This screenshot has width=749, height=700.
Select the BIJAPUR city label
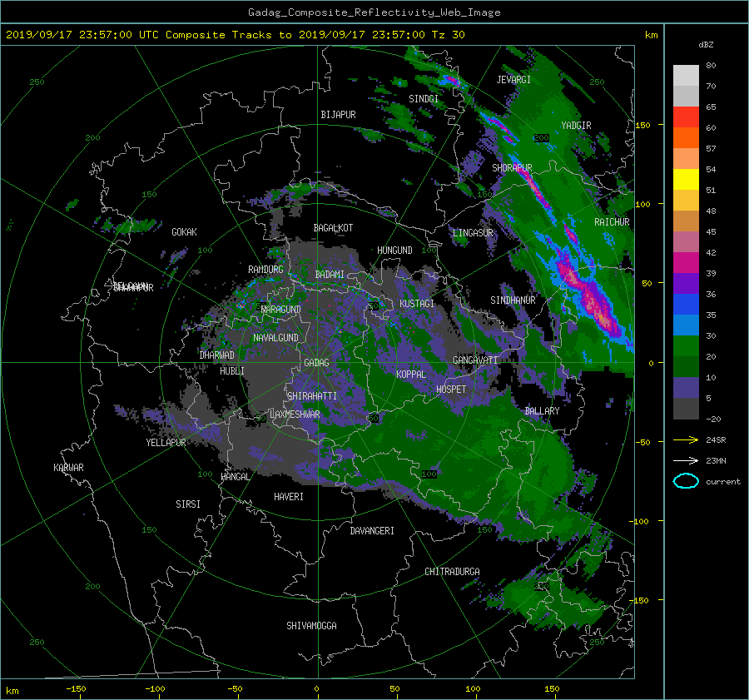338,115
